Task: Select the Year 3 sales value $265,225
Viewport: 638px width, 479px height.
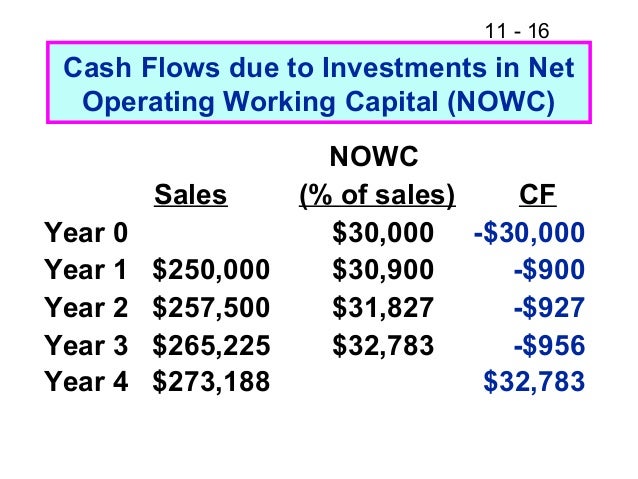Action: 211,345
